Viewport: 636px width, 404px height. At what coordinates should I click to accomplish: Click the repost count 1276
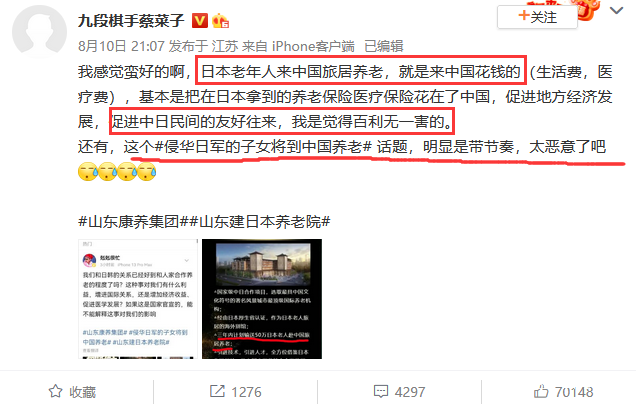246,392
